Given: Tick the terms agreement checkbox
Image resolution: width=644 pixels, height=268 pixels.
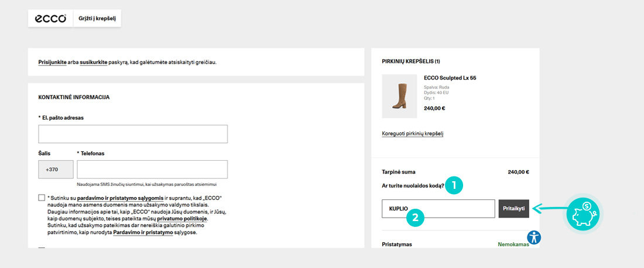Looking at the screenshot, I should [x=42, y=198].
